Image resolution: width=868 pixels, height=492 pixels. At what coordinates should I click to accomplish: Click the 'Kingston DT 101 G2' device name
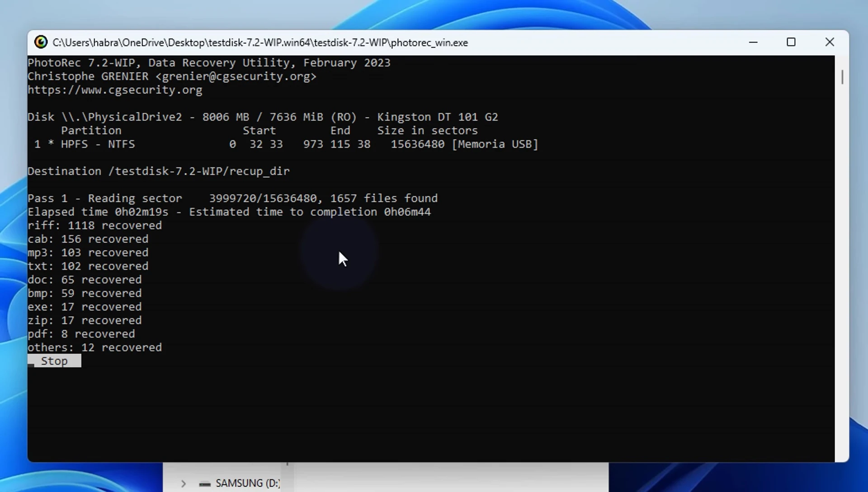(438, 117)
